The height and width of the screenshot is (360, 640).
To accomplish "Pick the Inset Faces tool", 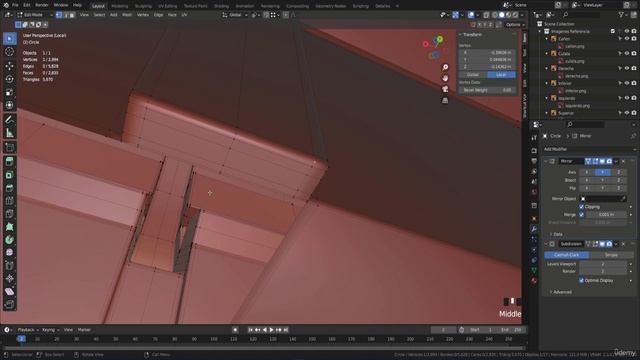I will 9,175.
